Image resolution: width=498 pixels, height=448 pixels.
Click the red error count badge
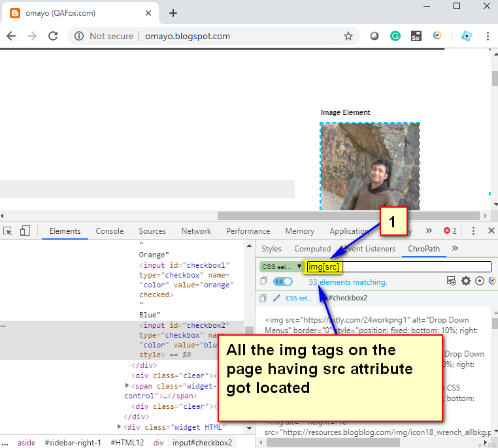coord(450,231)
